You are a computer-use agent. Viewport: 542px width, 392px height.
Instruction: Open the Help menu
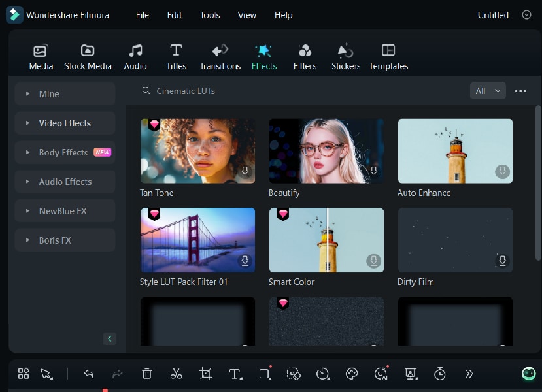(x=283, y=15)
